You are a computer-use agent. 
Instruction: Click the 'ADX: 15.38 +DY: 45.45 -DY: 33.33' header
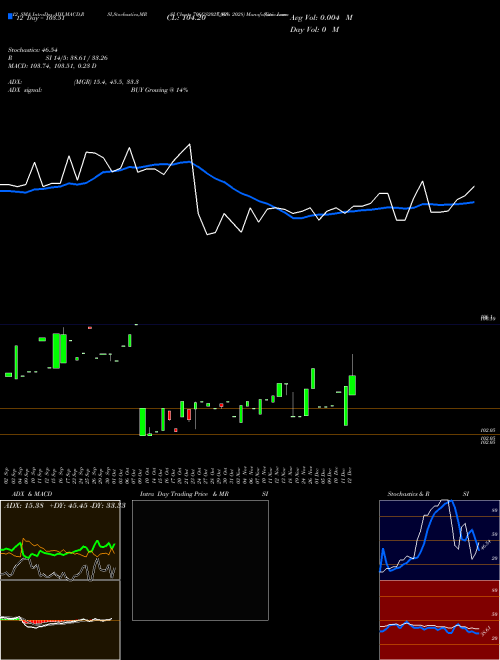65,505
